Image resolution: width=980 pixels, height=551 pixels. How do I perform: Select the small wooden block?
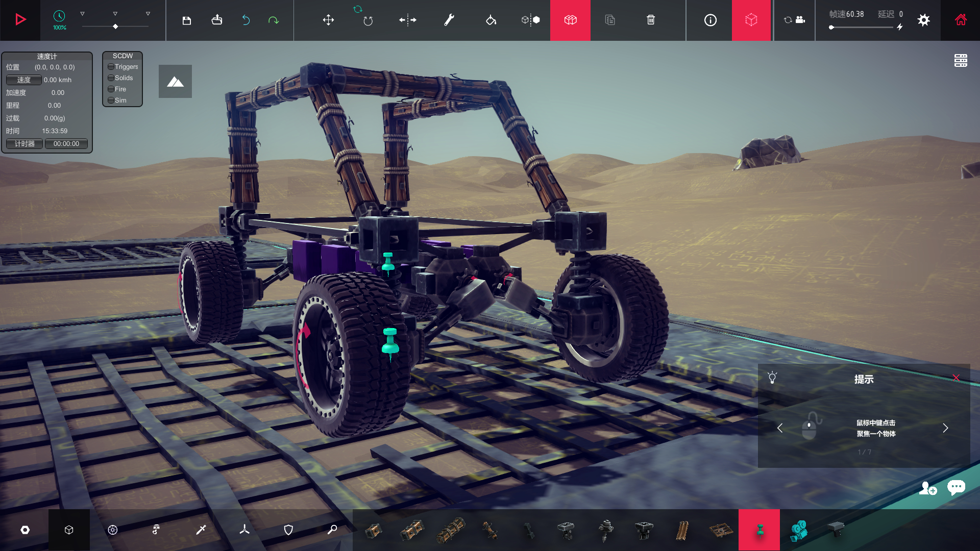(373, 531)
